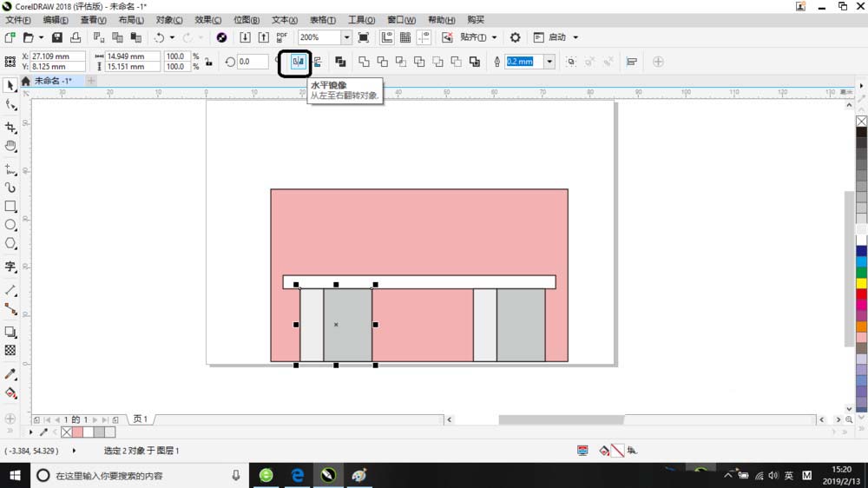This screenshot has width=868, height=488.
Task: Choose the Text tool (字)
Action: click(10, 267)
